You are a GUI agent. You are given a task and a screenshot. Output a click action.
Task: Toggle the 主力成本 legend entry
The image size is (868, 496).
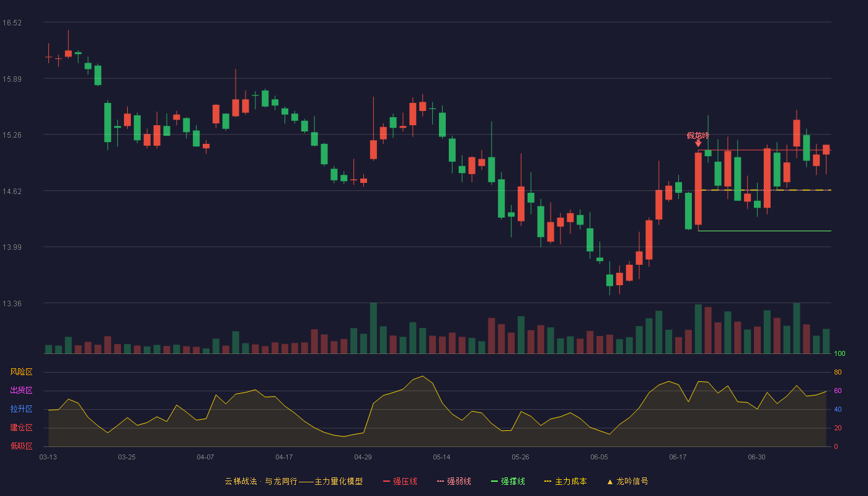click(x=565, y=481)
